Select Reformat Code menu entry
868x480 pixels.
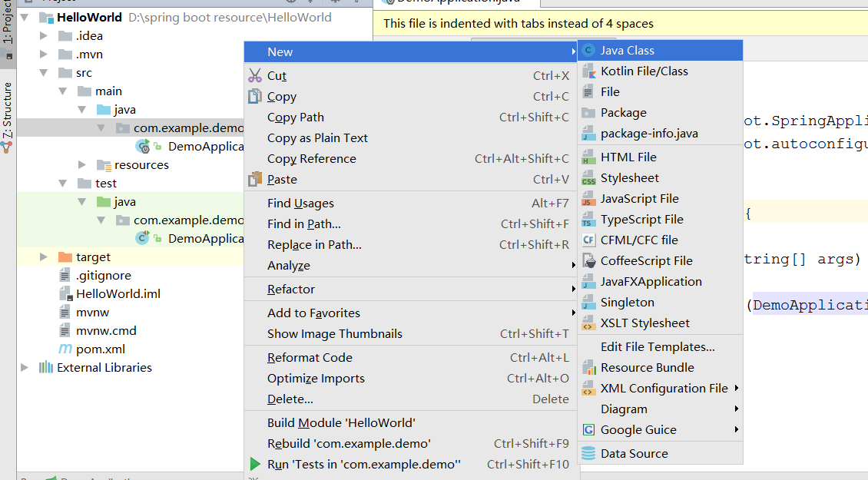click(x=310, y=358)
